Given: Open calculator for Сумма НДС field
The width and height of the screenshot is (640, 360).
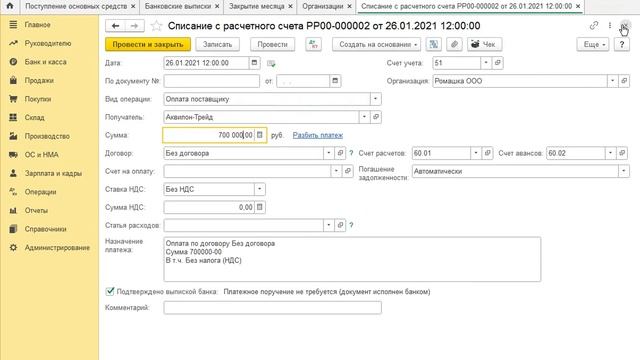Looking at the screenshot, I should pos(260,207).
